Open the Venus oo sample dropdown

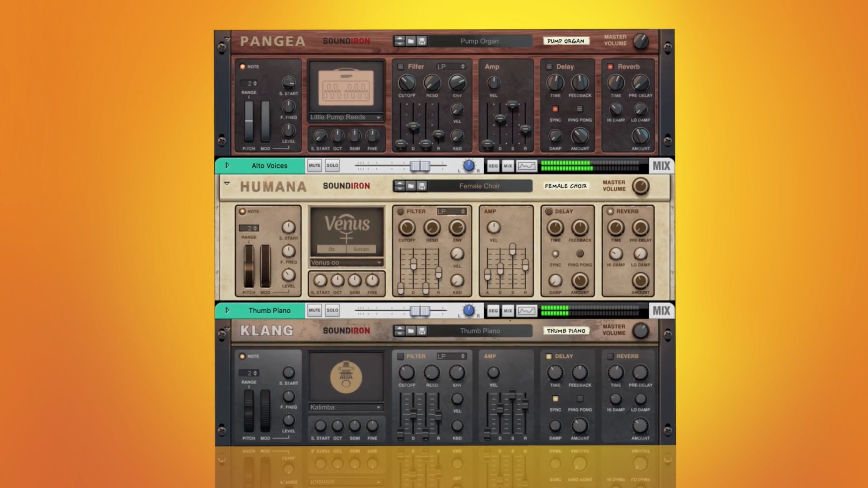click(346, 262)
